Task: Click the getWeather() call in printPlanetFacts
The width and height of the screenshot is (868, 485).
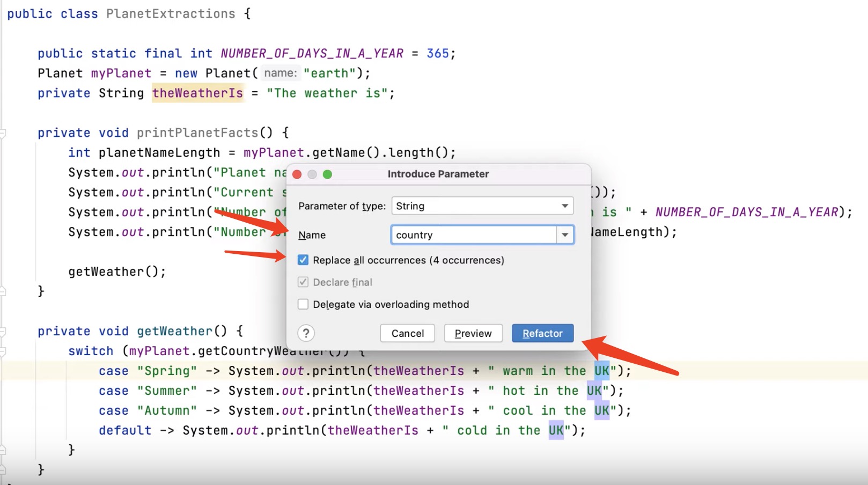Action: (117, 272)
